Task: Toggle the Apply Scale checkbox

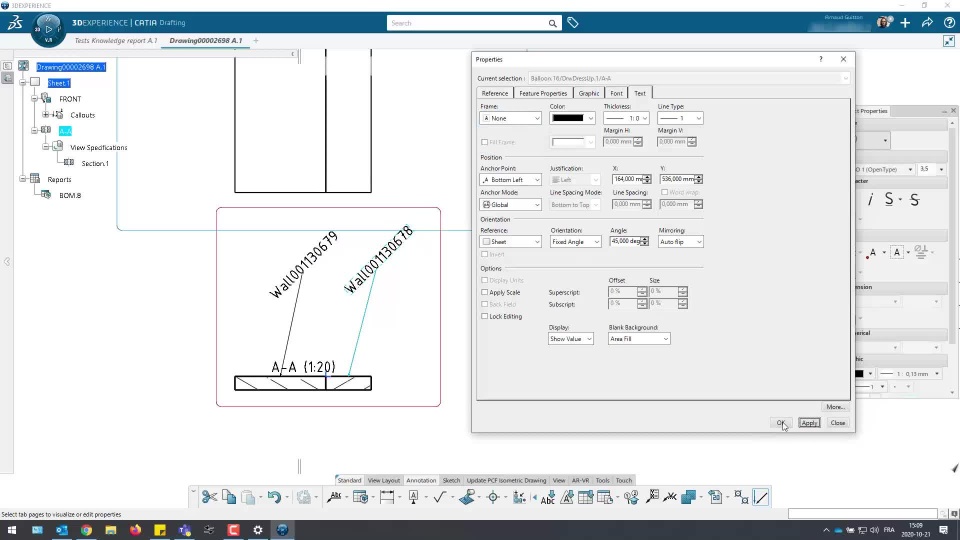Action: click(484, 293)
